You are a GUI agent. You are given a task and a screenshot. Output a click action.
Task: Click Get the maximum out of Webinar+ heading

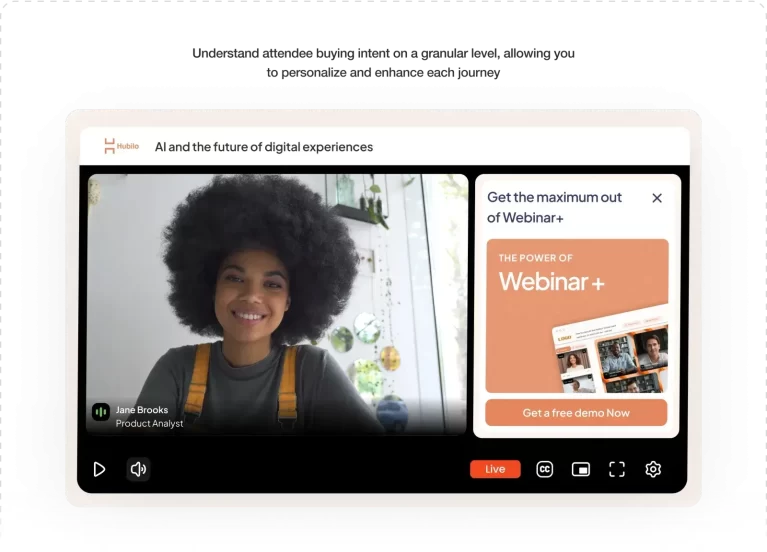tap(554, 207)
